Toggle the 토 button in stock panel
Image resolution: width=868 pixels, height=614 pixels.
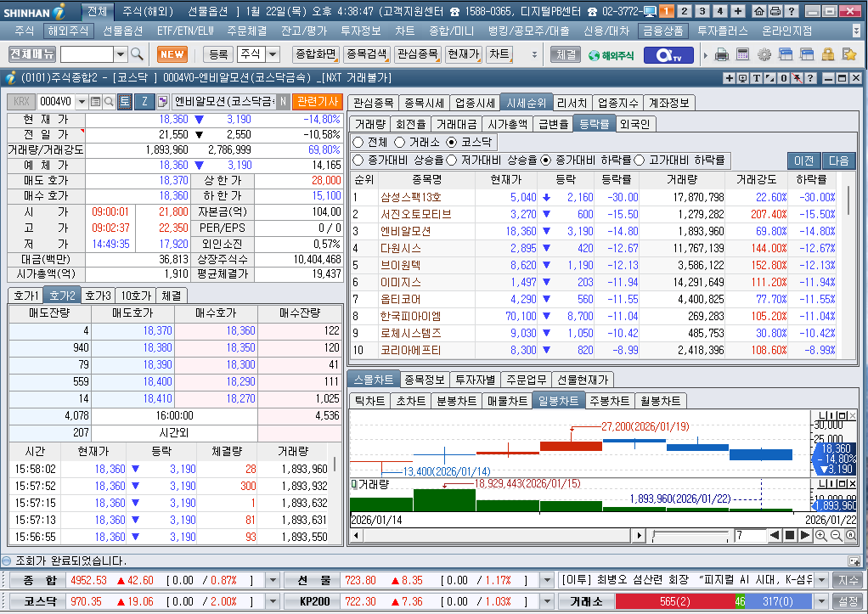tap(125, 101)
